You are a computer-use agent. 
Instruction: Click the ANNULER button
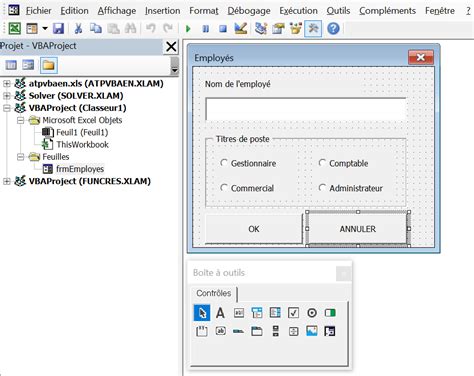(357, 229)
